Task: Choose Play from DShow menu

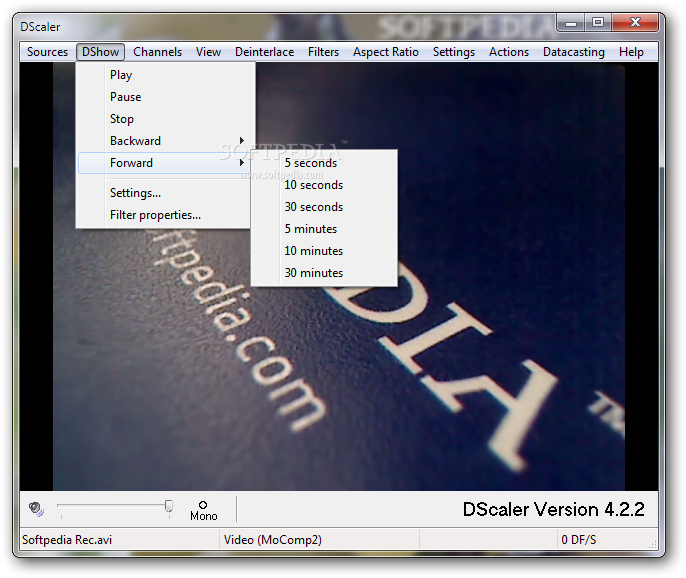Action: (164, 75)
